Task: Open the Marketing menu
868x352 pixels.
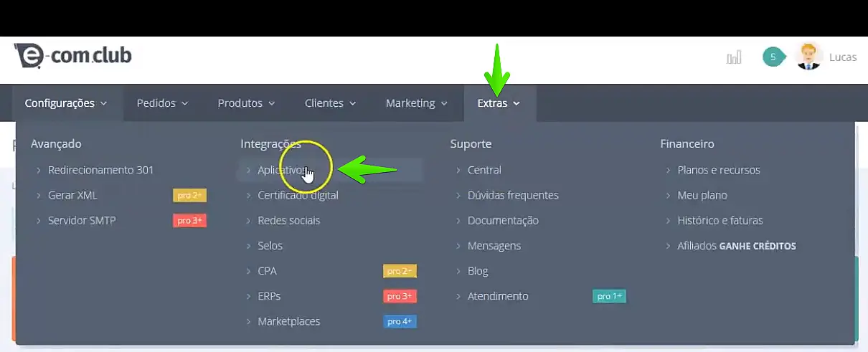Action: (417, 103)
